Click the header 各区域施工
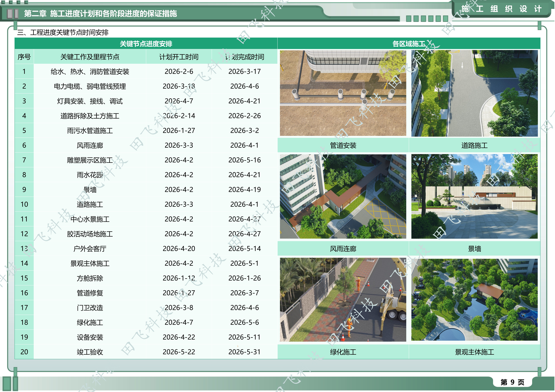The image size is (555, 392). (409, 44)
